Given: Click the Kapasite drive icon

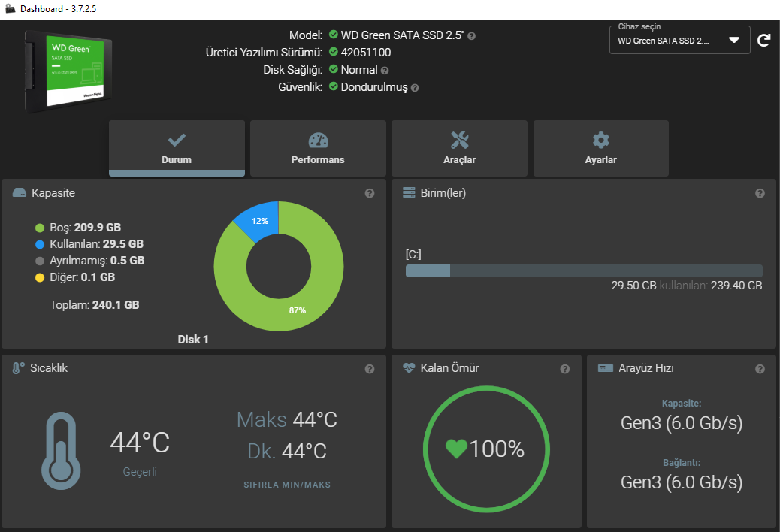Looking at the screenshot, I should tap(20, 193).
